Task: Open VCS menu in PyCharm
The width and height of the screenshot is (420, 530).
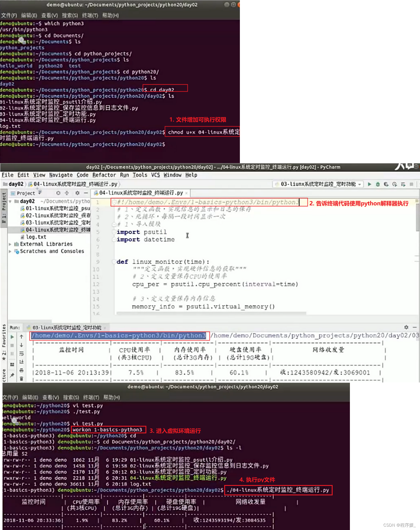Action: click(x=156, y=175)
